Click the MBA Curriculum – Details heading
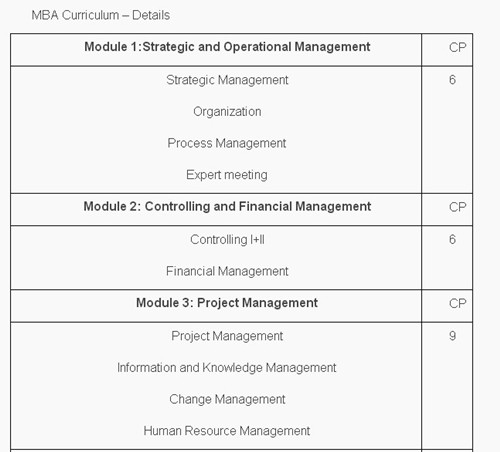500x452 pixels. coord(101,15)
